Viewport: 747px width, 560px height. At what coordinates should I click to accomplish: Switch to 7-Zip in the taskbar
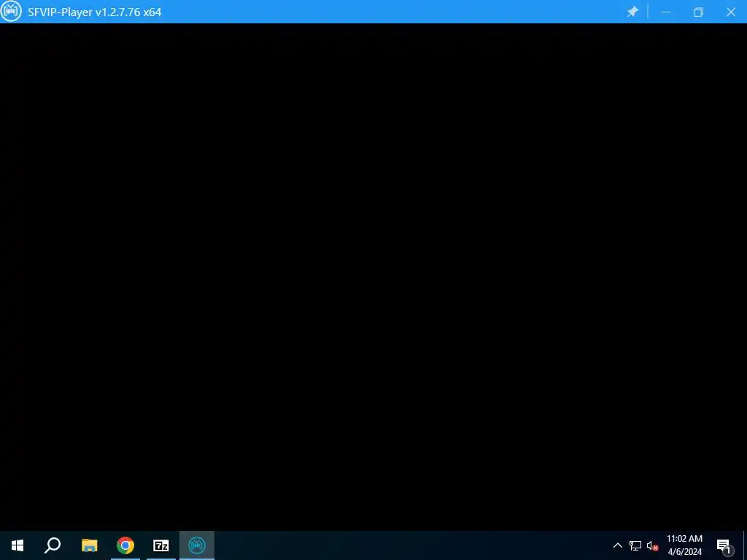[161, 545]
